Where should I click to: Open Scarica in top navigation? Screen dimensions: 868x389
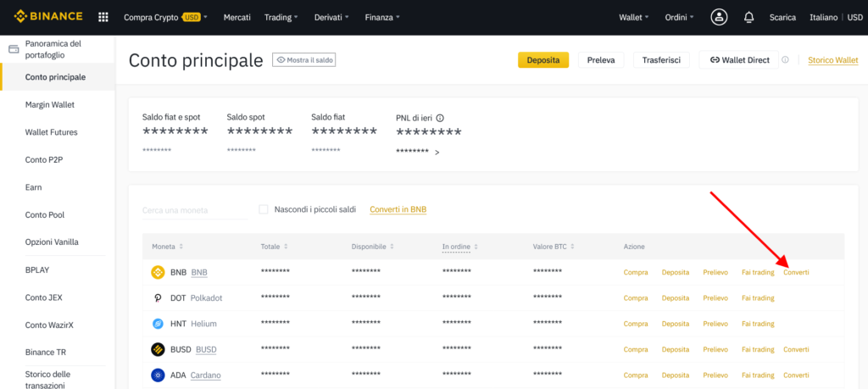coord(782,17)
